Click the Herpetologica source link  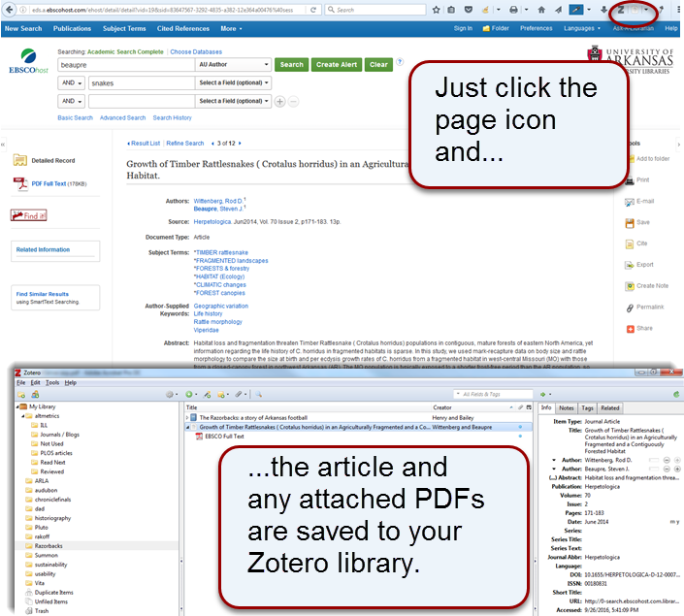[212, 222]
